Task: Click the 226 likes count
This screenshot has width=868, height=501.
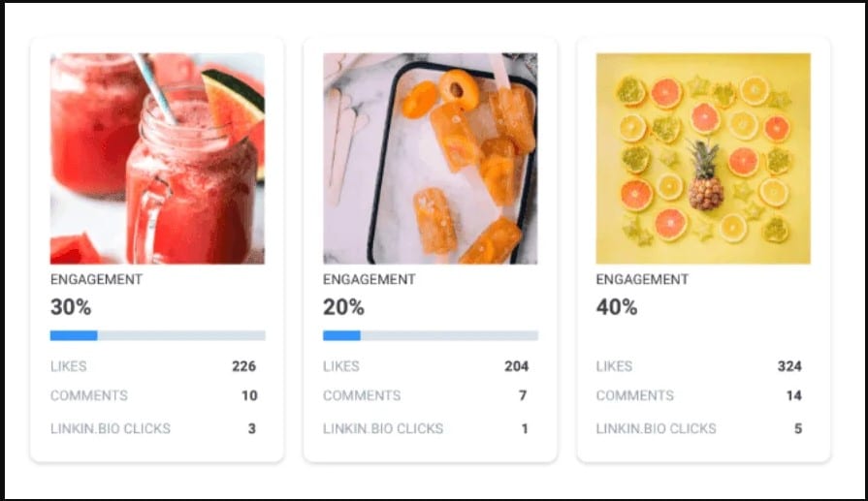Action: point(244,366)
